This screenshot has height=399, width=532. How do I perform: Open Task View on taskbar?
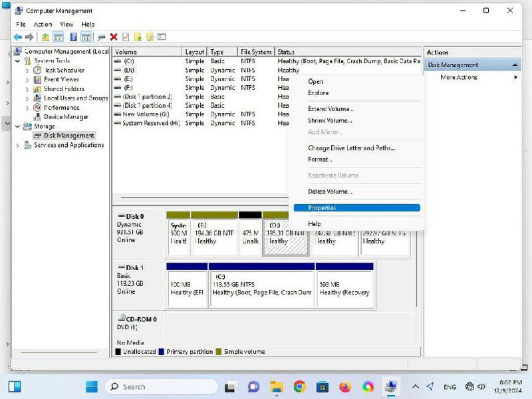tap(229, 386)
